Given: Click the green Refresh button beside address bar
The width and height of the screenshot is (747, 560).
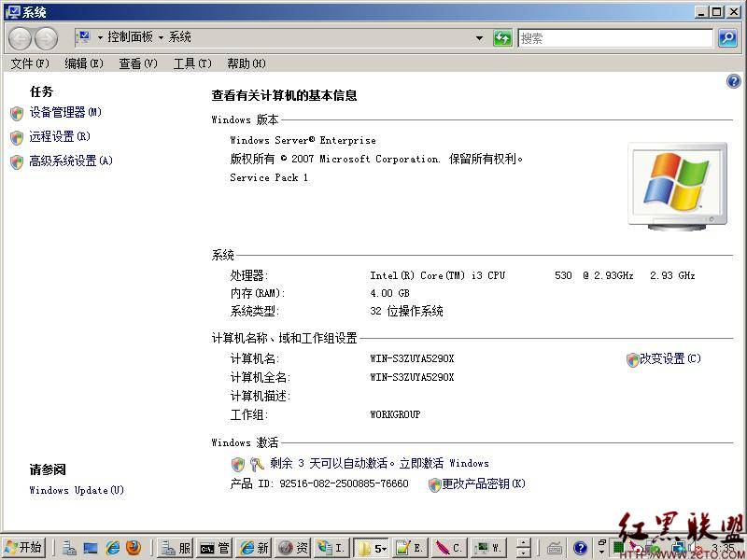Looking at the screenshot, I should point(502,37).
